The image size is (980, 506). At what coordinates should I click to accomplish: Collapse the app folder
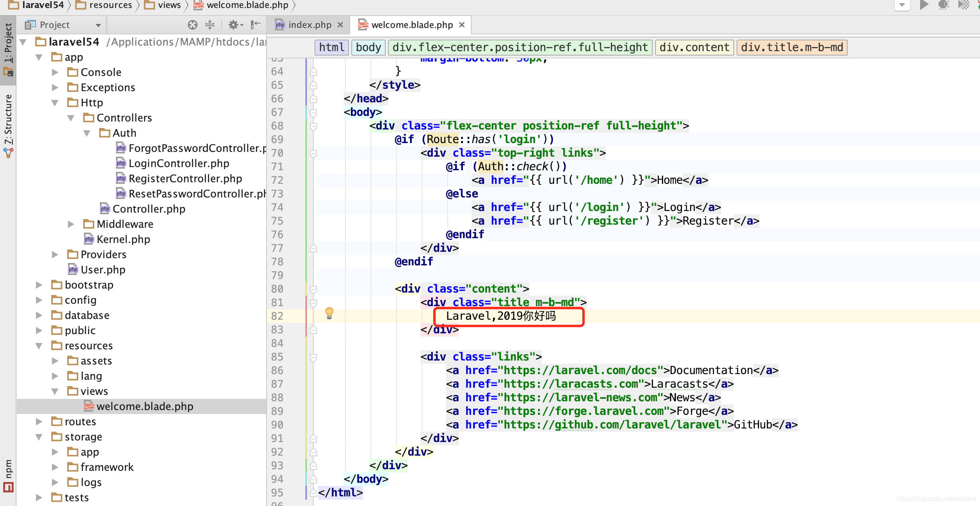[x=39, y=57]
